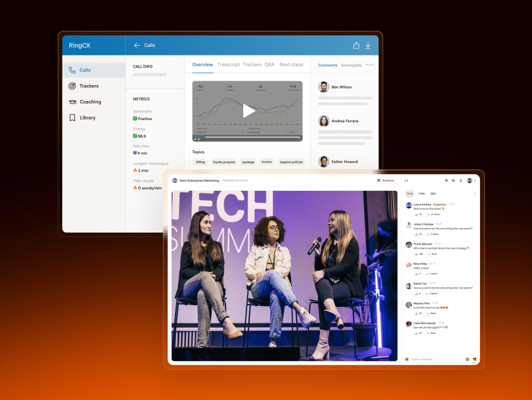This screenshot has width=532, height=400.
Task: Switch to the Polls tab
Action: [x=422, y=194]
